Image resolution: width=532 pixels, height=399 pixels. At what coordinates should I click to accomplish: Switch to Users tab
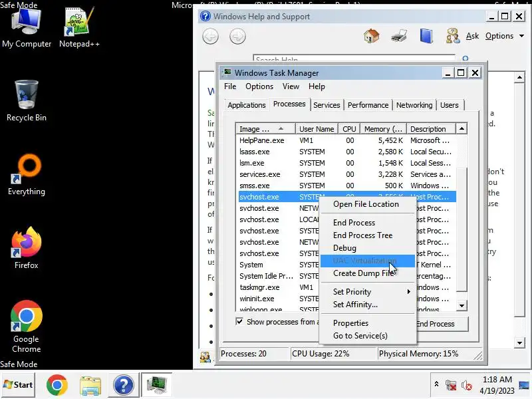click(x=450, y=105)
